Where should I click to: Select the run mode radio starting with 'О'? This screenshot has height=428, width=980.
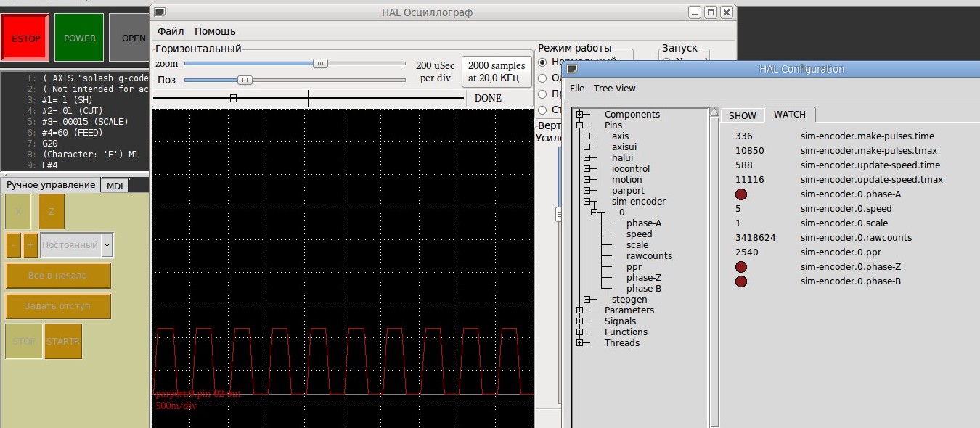[x=542, y=78]
